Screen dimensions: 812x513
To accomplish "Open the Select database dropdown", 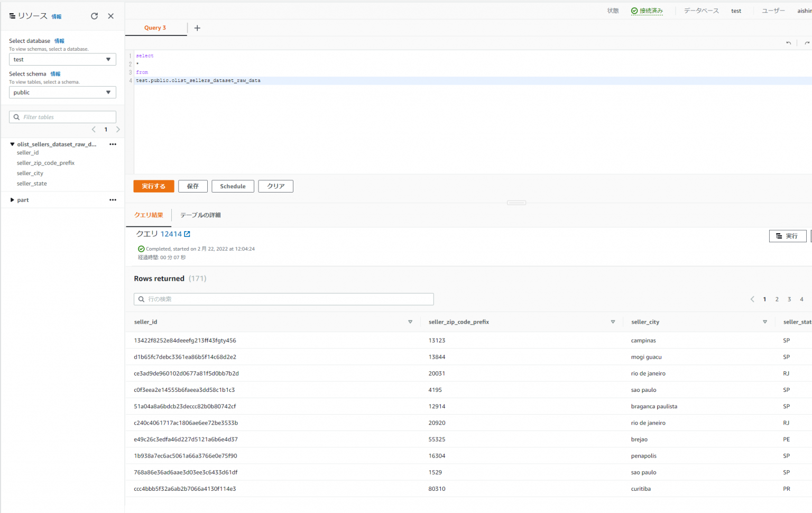I will [x=62, y=60].
